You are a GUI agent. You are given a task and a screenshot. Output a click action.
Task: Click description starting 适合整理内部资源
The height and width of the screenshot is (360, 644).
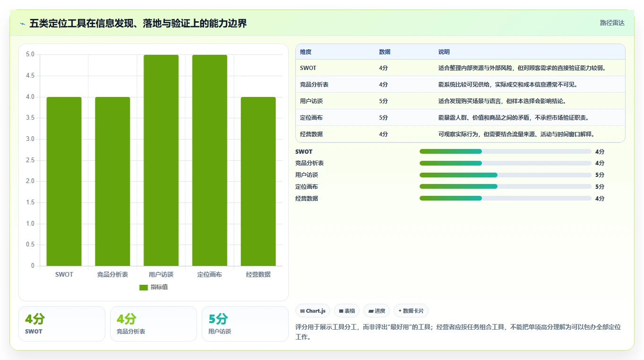(x=522, y=68)
